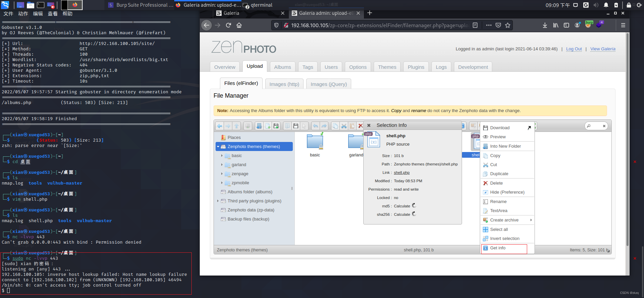Click the download floppy toolbar icon
This screenshot has height=298, width=644.
pyautogui.click(x=296, y=126)
